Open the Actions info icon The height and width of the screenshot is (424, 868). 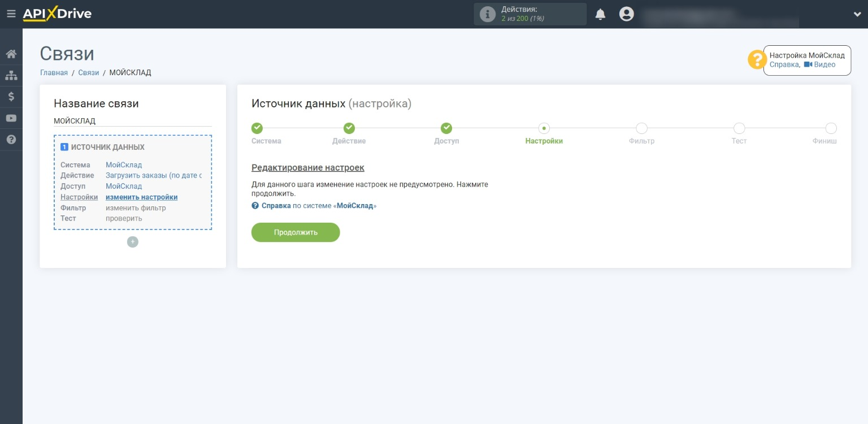[487, 14]
